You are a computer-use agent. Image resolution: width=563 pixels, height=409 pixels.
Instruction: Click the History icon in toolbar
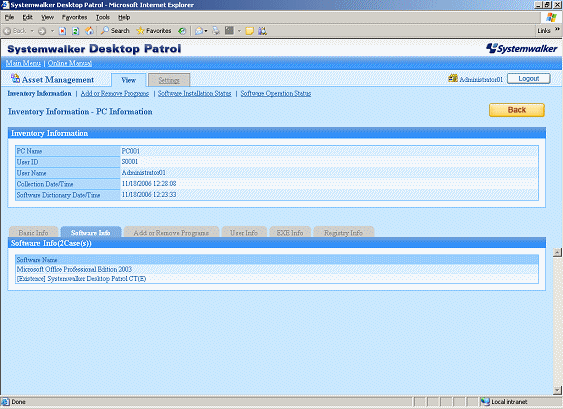tap(182, 31)
